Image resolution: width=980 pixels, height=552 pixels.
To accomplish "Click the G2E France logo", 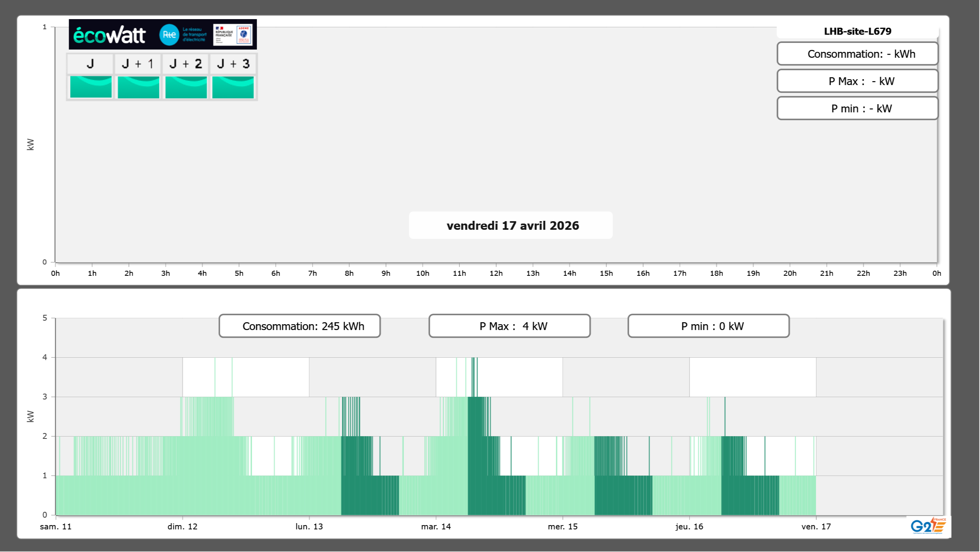I will pyautogui.click(x=928, y=525).
